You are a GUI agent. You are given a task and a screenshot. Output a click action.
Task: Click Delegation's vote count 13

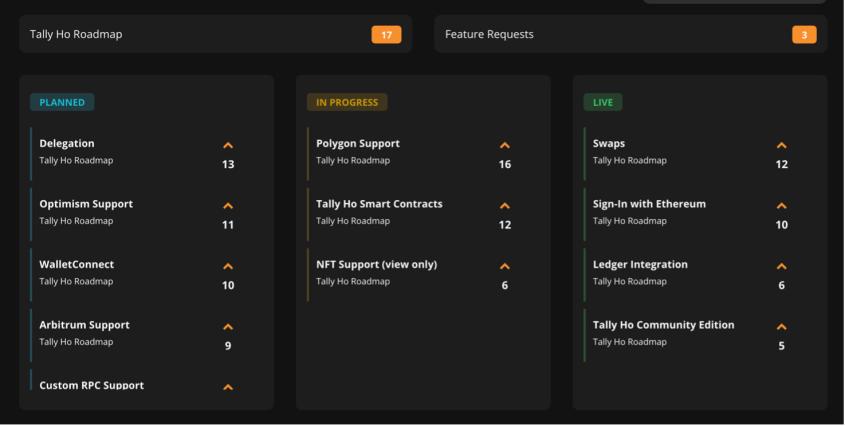pos(228,164)
